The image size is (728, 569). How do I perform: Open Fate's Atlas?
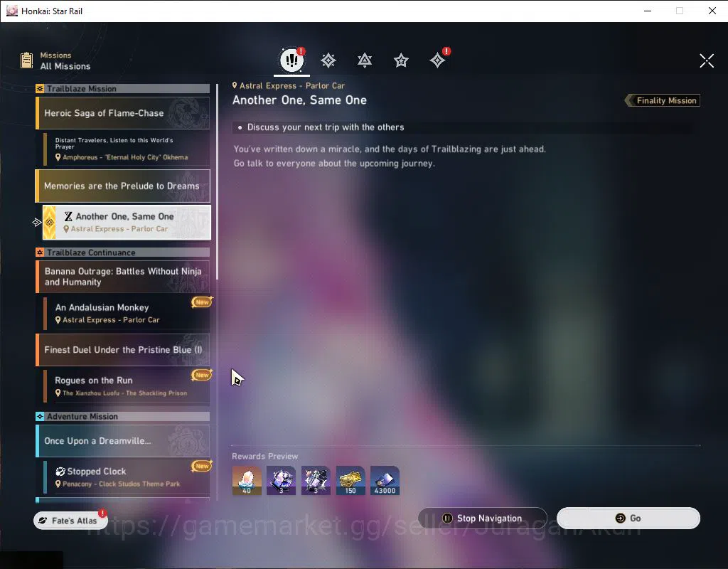point(70,520)
